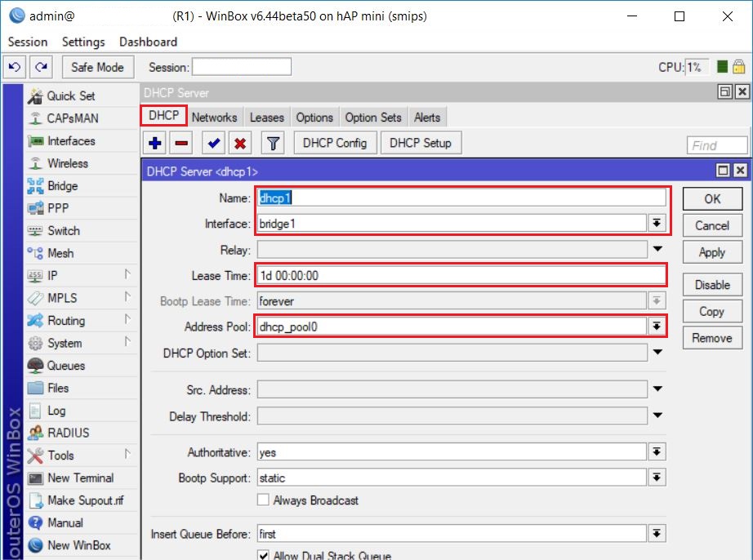The image size is (753, 560).
Task: Click the Undo arrow icon
Action: [15, 67]
